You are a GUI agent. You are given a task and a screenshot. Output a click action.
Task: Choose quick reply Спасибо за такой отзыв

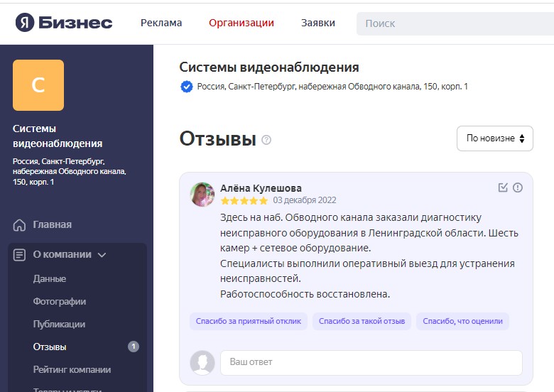(x=362, y=321)
